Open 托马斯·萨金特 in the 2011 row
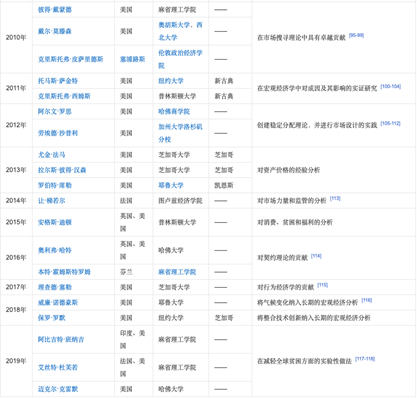This screenshot has width=417, height=399. click(58, 81)
